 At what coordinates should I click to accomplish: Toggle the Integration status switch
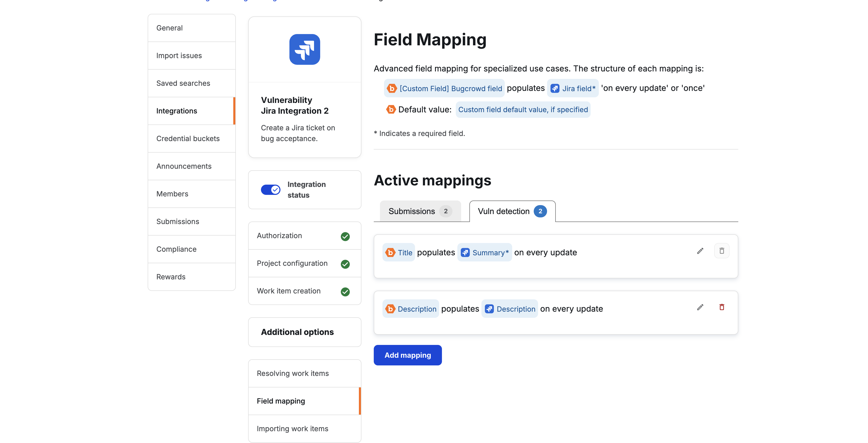(270, 190)
